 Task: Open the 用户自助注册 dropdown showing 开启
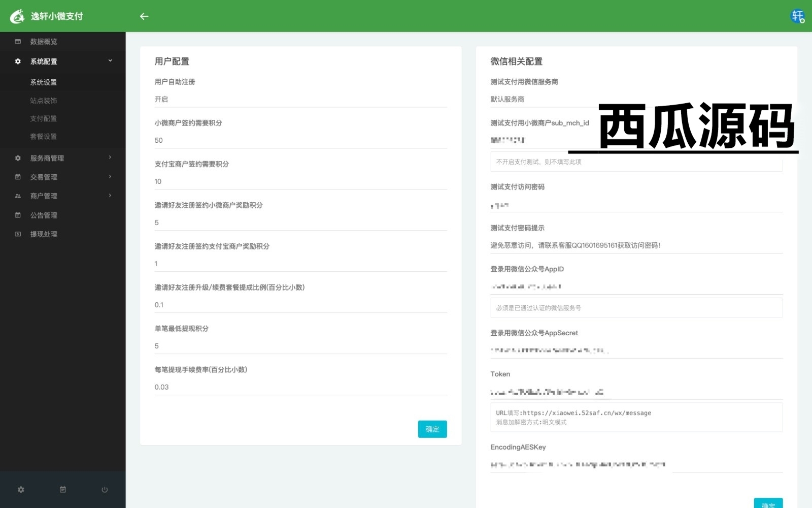pos(300,100)
